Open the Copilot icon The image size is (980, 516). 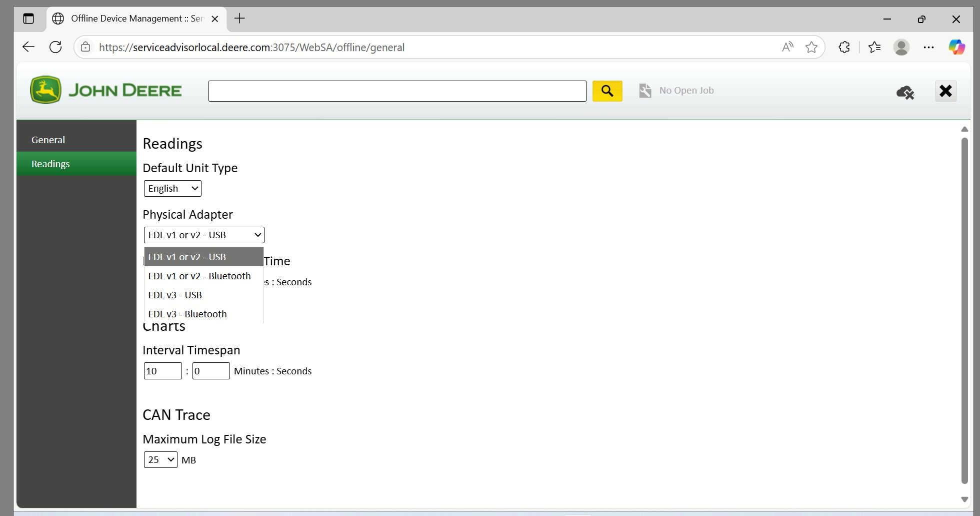pos(957,47)
